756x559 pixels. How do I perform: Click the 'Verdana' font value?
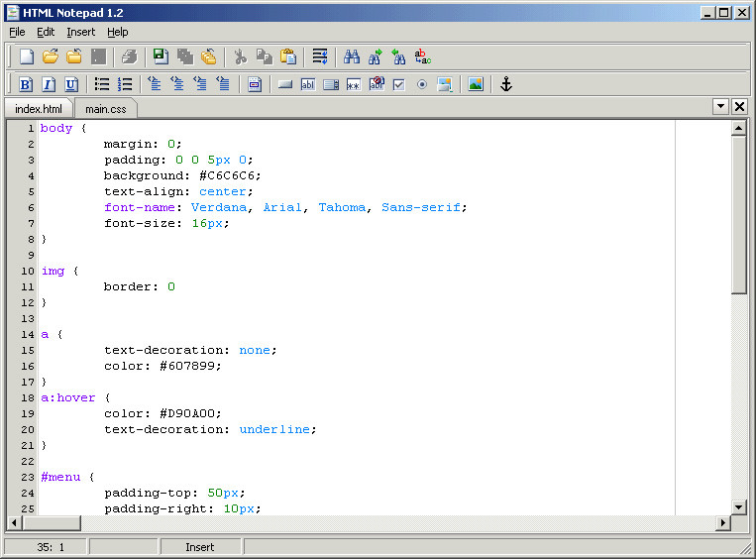pyautogui.click(x=219, y=207)
